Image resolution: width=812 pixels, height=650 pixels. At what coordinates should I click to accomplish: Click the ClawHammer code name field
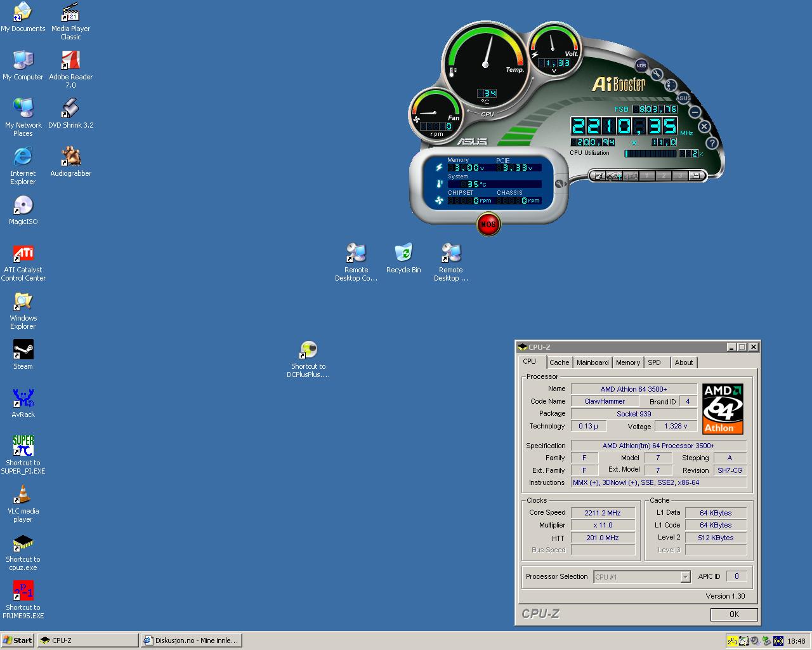tap(605, 401)
